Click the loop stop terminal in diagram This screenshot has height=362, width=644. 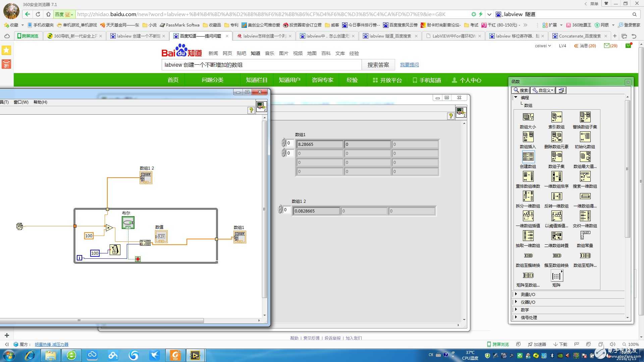(138, 259)
